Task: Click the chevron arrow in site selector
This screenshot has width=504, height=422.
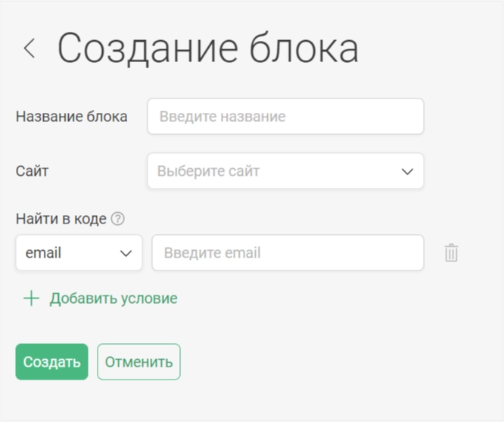Action: pos(408,171)
